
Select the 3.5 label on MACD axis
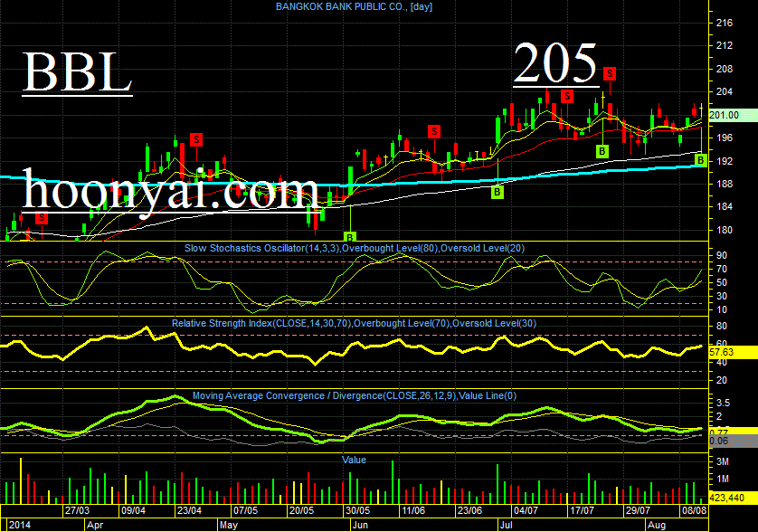(724, 403)
